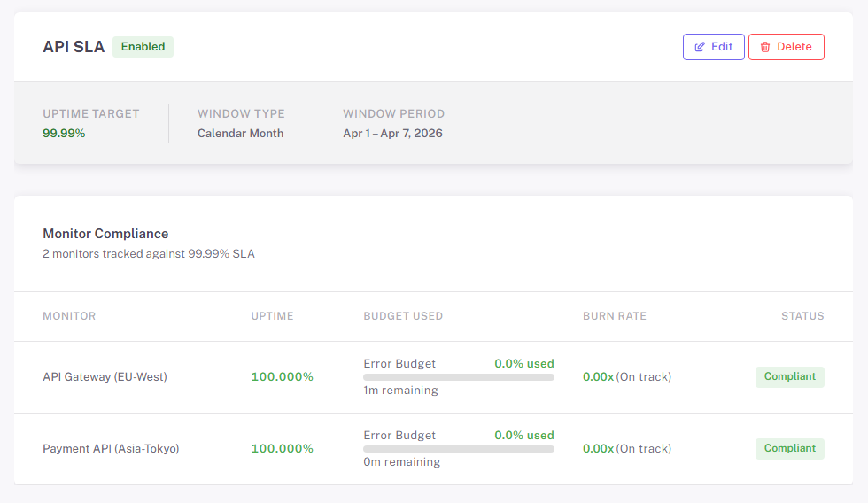Click the STATUS column header
Screen dimensions: 868x503
[x=802, y=316]
